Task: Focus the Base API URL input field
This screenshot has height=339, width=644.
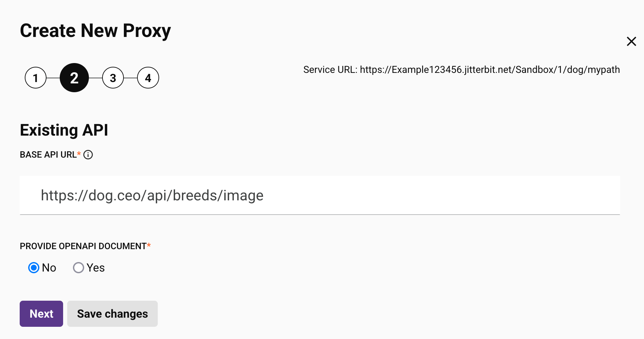Action: click(x=305, y=195)
